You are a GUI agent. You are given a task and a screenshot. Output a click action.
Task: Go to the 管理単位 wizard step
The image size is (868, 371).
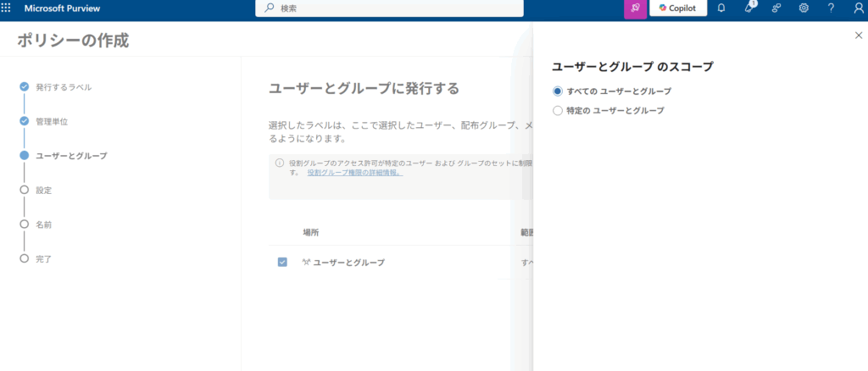click(52, 121)
